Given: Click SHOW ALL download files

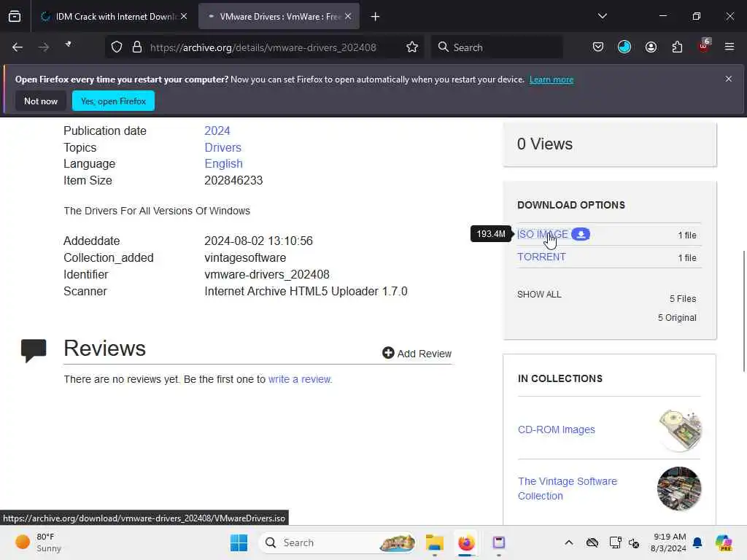Looking at the screenshot, I should point(539,295).
